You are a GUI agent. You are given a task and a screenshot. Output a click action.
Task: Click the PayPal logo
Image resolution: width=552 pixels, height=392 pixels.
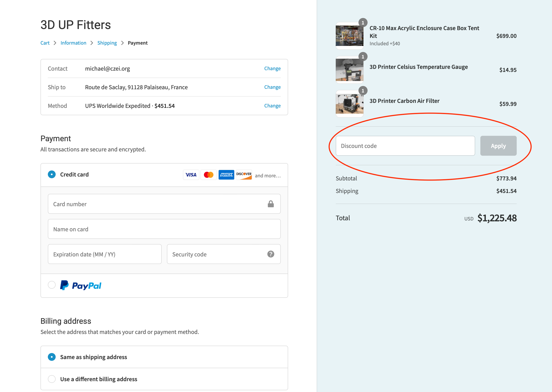[81, 285]
